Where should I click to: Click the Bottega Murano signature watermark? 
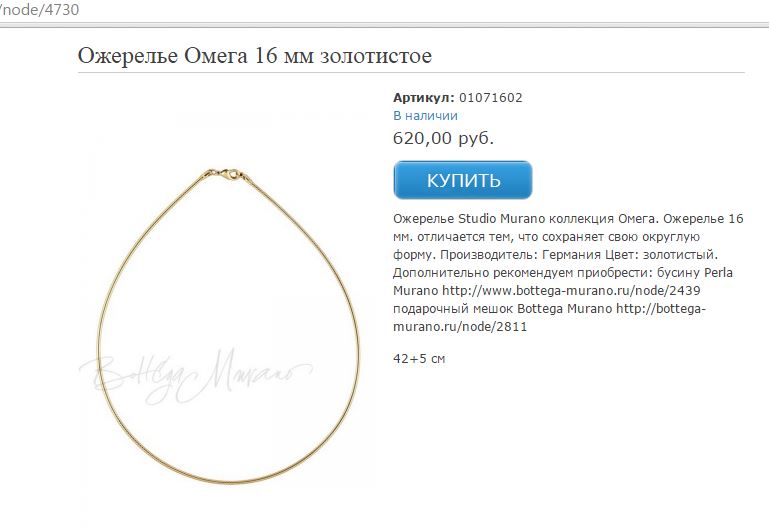[x=195, y=376]
